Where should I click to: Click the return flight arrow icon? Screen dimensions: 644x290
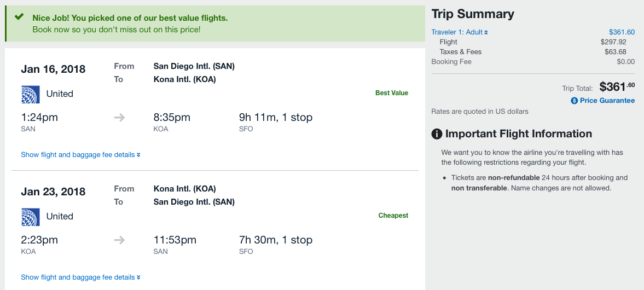(x=120, y=240)
